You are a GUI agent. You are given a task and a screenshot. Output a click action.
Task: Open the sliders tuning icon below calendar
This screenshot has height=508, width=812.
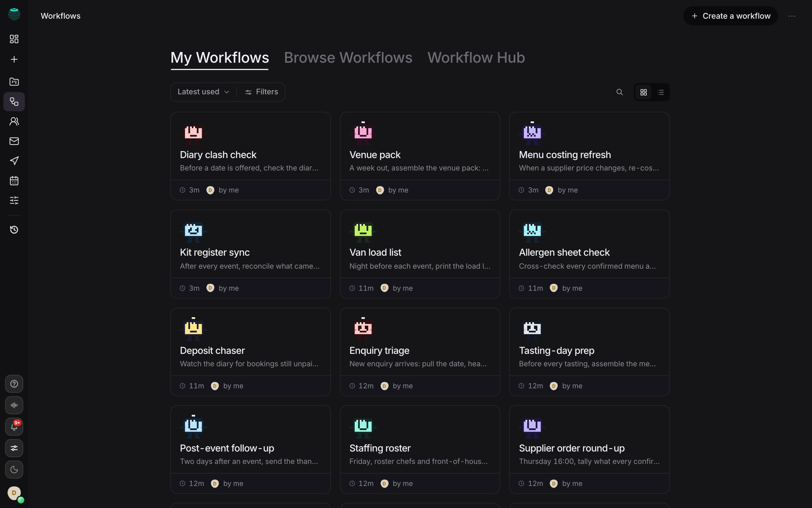[x=14, y=200]
